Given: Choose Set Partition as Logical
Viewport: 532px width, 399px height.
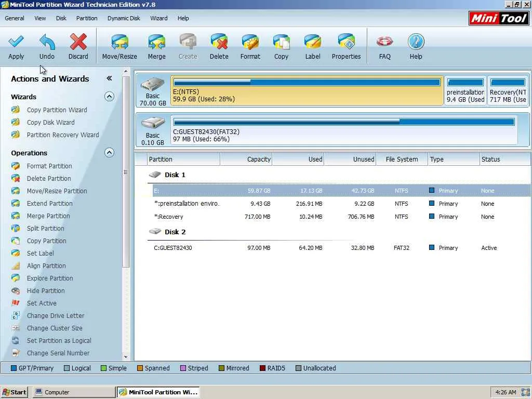Looking at the screenshot, I should click(59, 341).
